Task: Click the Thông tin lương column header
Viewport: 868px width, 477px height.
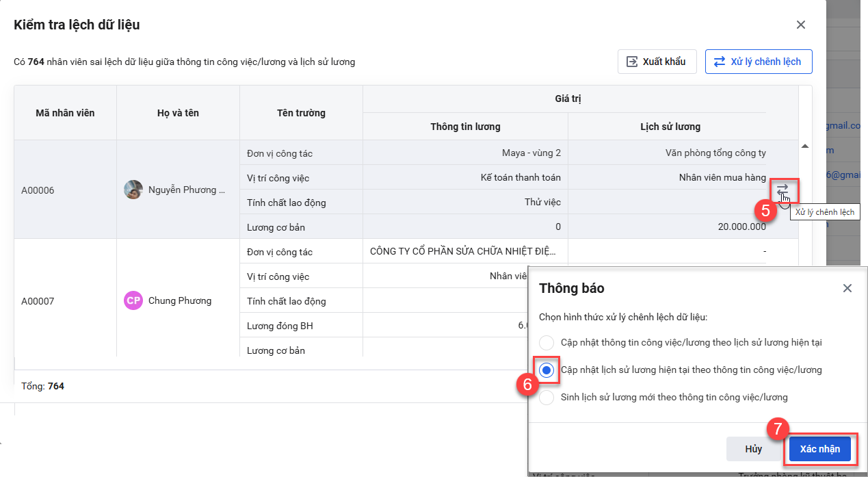Action: [465, 127]
